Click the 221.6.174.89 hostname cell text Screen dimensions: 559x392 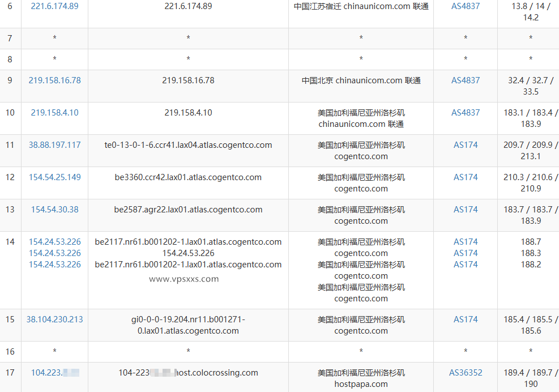click(188, 6)
